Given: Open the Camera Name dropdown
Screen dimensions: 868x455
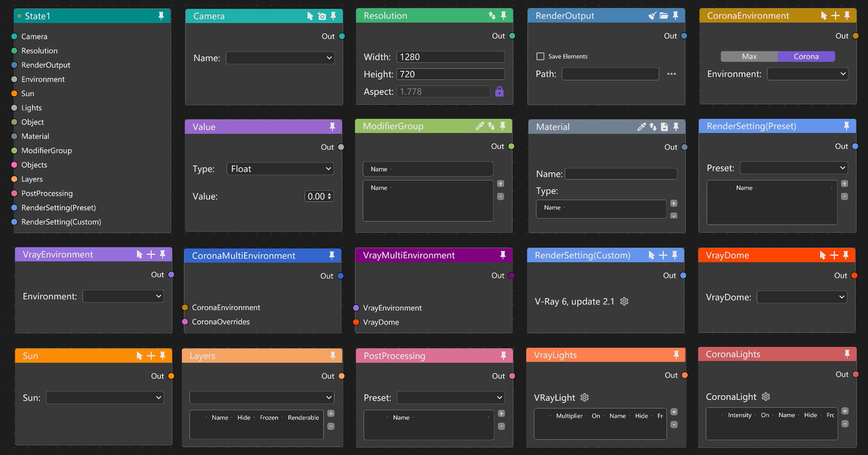Looking at the screenshot, I should (x=280, y=58).
